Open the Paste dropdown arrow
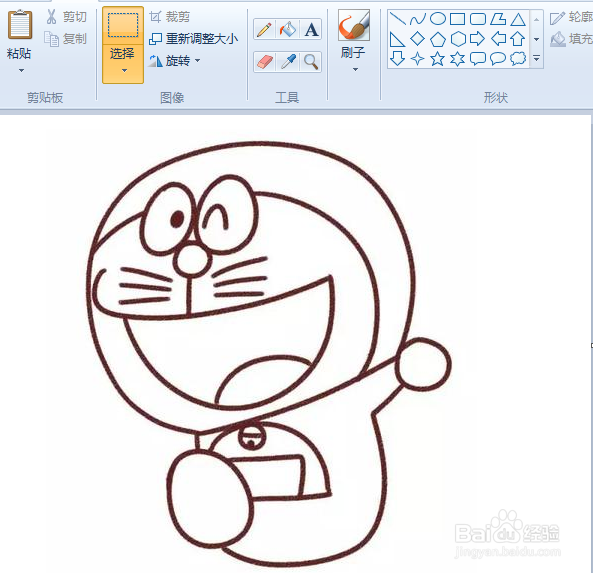 (x=22, y=70)
